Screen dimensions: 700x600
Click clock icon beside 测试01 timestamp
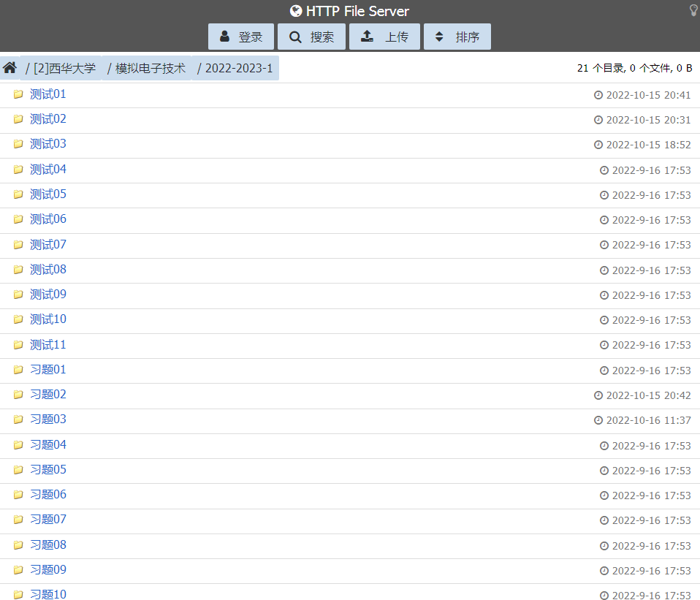(598, 95)
